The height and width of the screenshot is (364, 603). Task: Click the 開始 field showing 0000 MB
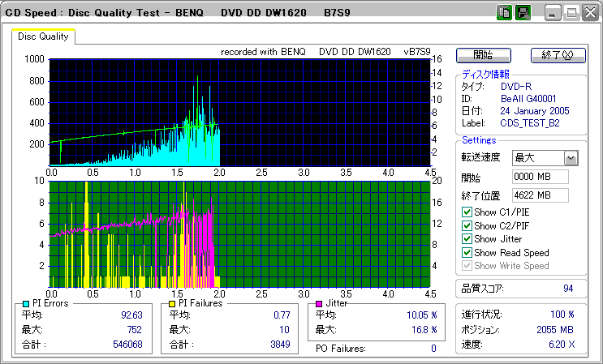[x=540, y=177]
